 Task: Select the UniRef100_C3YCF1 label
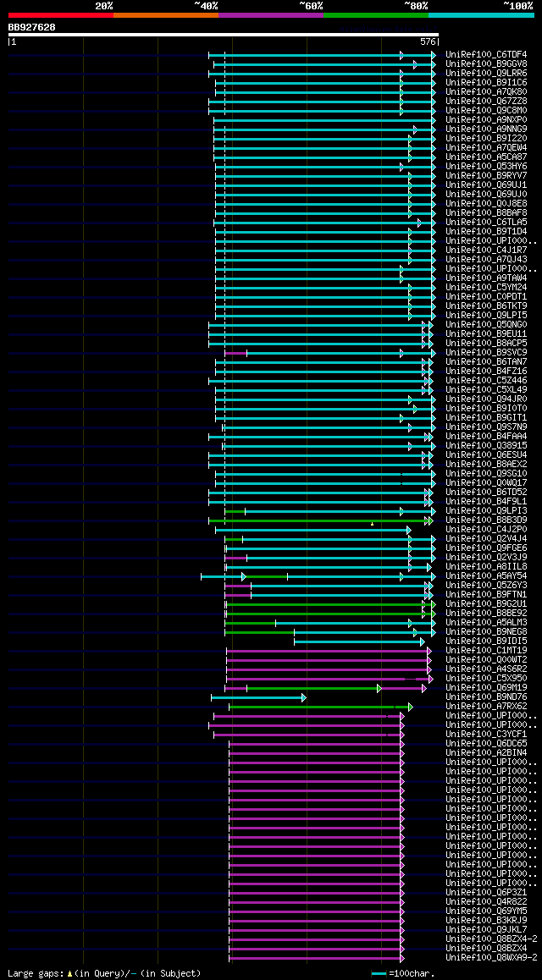[x=486, y=735]
